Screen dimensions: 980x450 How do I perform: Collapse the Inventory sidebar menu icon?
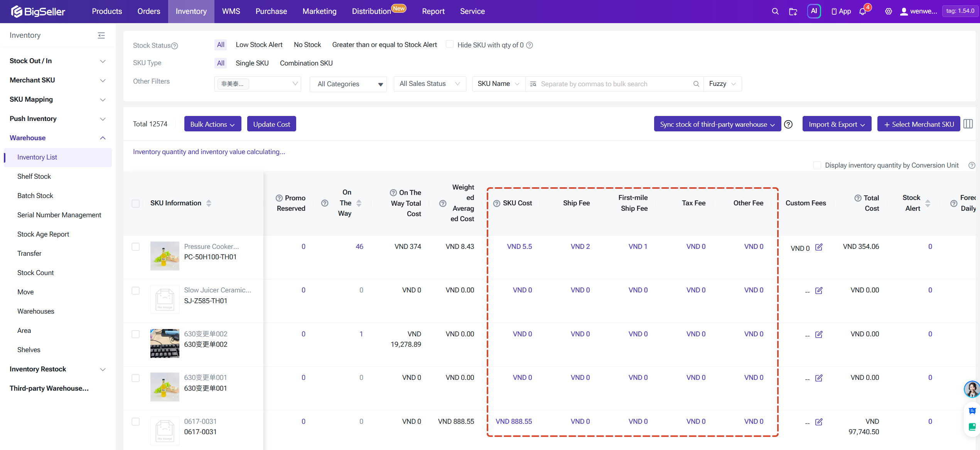coord(101,35)
